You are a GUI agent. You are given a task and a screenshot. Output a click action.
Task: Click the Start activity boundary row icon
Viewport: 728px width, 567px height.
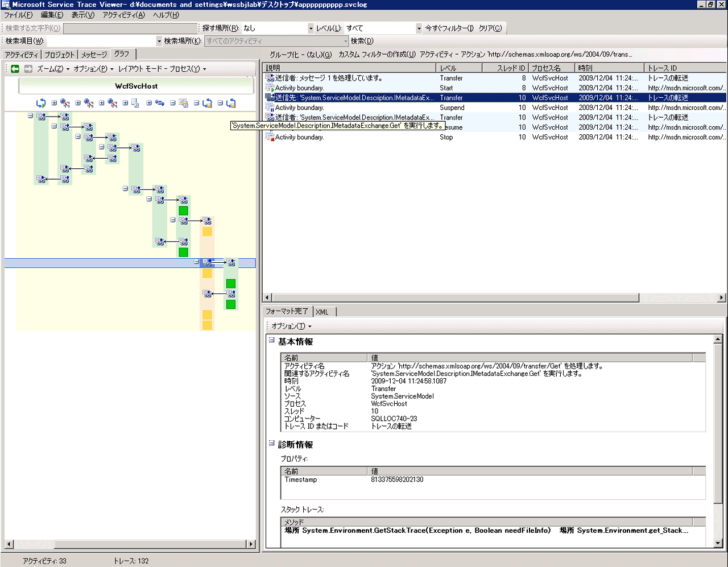(270, 88)
